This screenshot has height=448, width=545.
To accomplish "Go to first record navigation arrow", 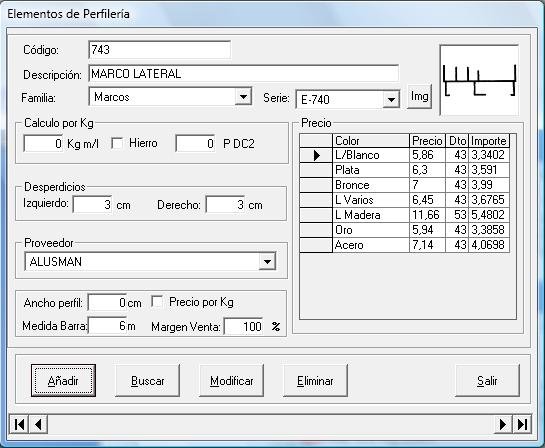I will (x=19, y=424).
